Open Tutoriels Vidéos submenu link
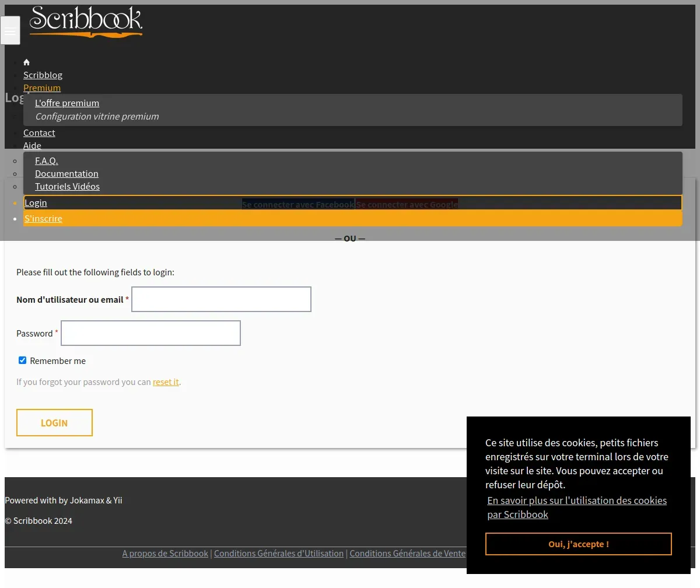700x588 pixels. coord(67,186)
